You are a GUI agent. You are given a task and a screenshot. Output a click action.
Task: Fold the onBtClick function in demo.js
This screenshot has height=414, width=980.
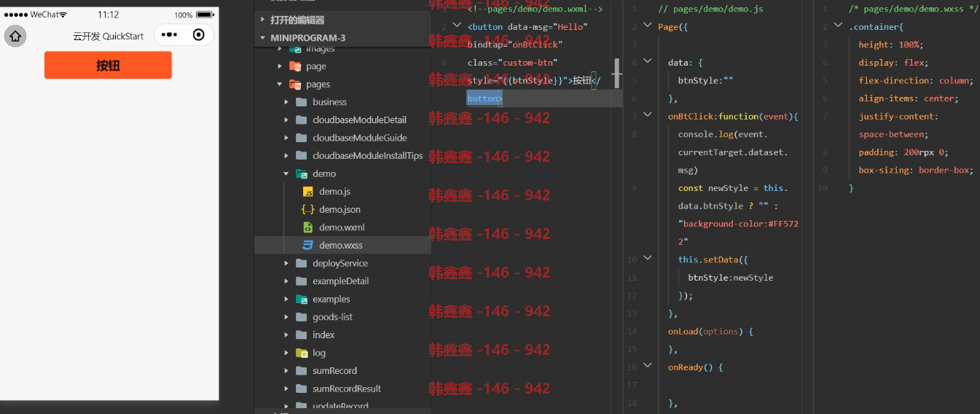tap(648, 116)
